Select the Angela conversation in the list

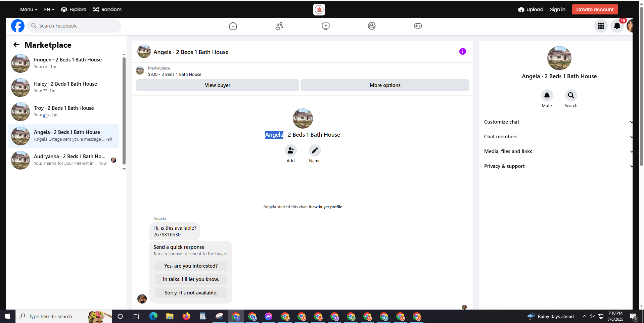64,136
